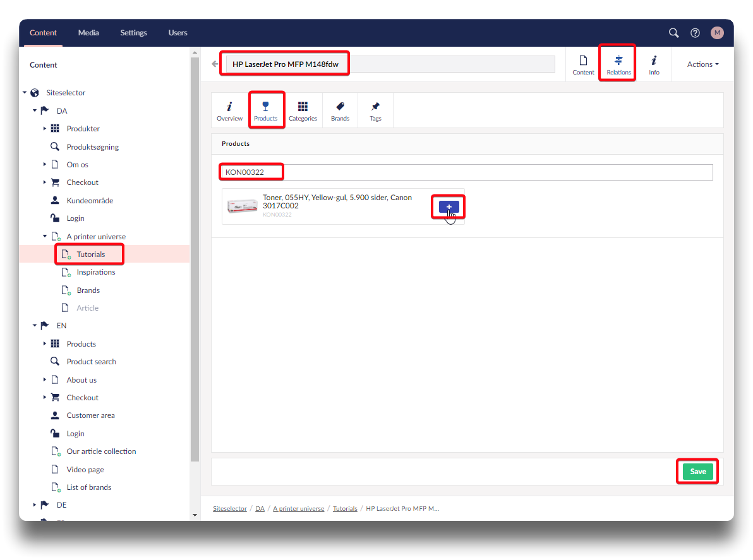Follow the Siteselector breadcrumb link
Viewport: 753px width, 560px height.
point(230,509)
